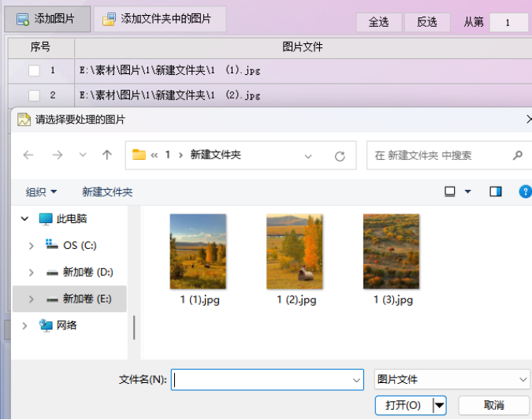This screenshot has width=532, height=420.
Task: Edit the 从第 number field
Action: click(509, 23)
